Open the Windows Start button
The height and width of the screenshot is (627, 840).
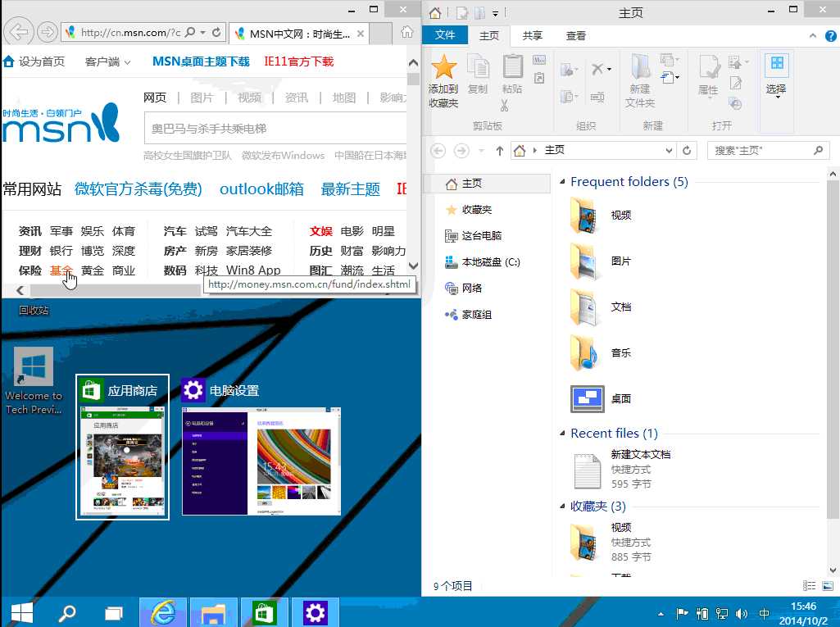pyautogui.click(x=22, y=612)
